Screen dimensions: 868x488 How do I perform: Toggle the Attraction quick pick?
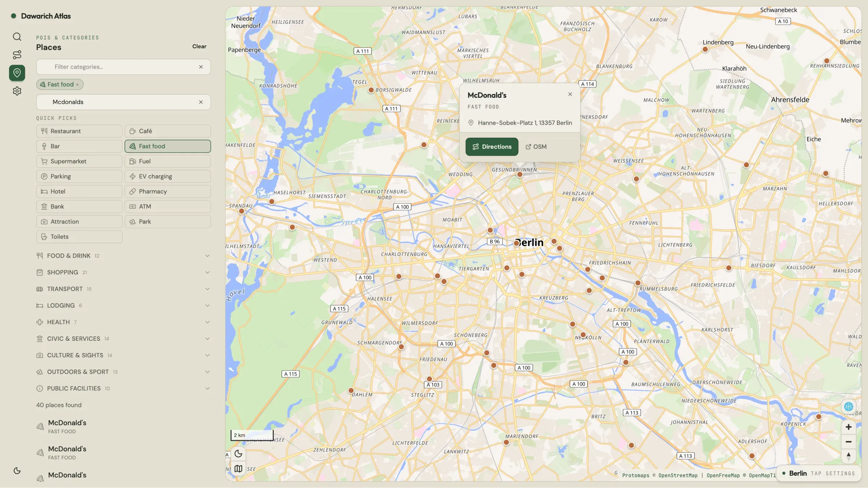coord(79,222)
